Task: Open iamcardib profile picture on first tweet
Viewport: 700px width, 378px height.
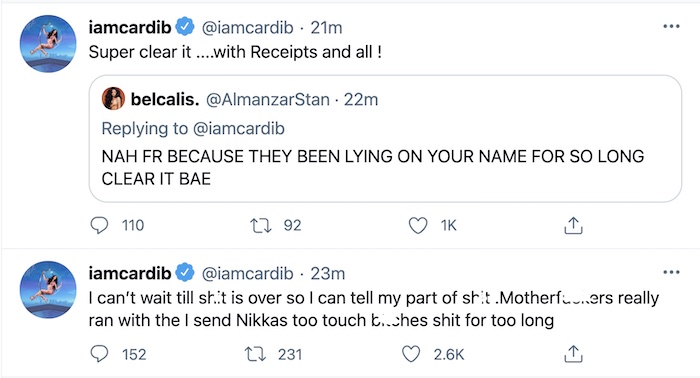Action: click(x=48, y=44)
